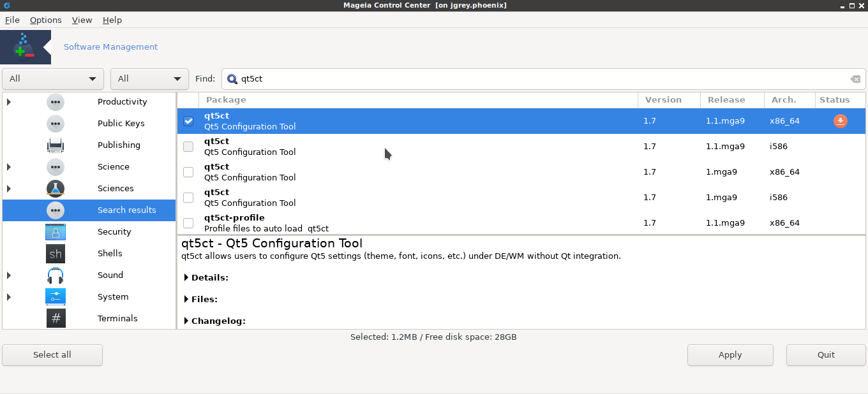Click the Public Keys category icon
Image resolution: width=868 pixels, height=394 pixels.
click(x=56, y=124)
